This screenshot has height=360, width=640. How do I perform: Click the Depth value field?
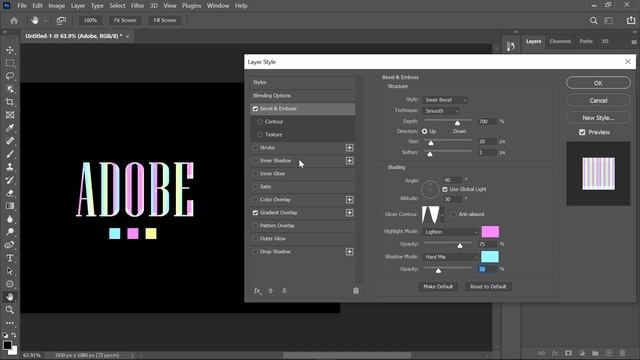(x=487, y=122)
